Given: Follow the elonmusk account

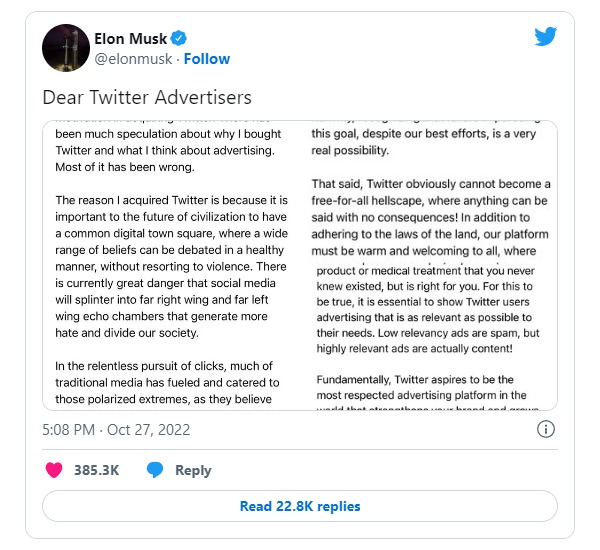Looking at the screenshot, I should [205, 59].
